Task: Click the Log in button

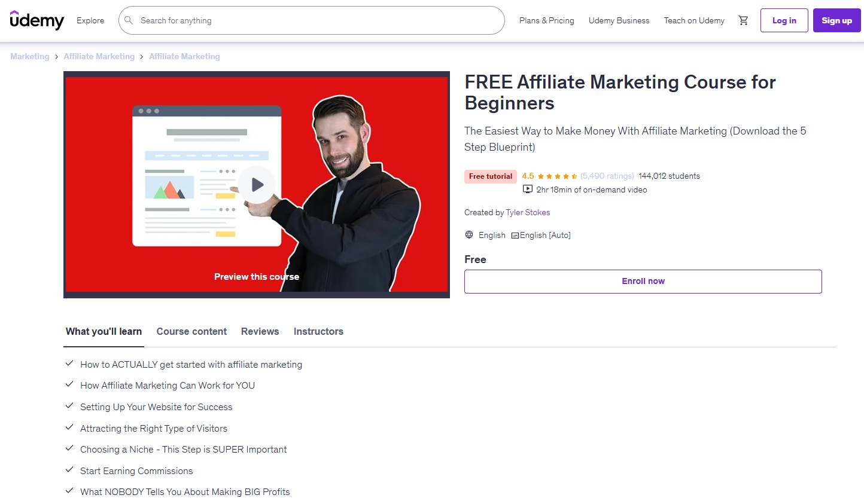Action: [784, 20]
